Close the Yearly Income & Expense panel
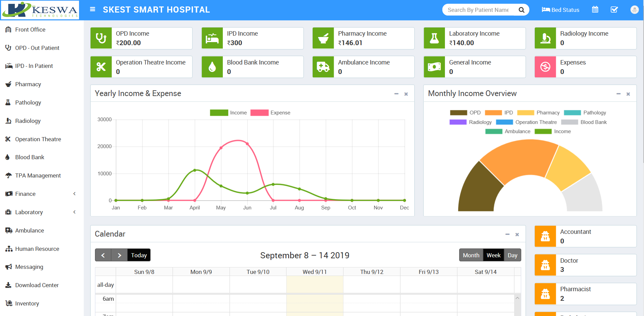The width and height of the screenshot is (644, 316). point(406,94)
